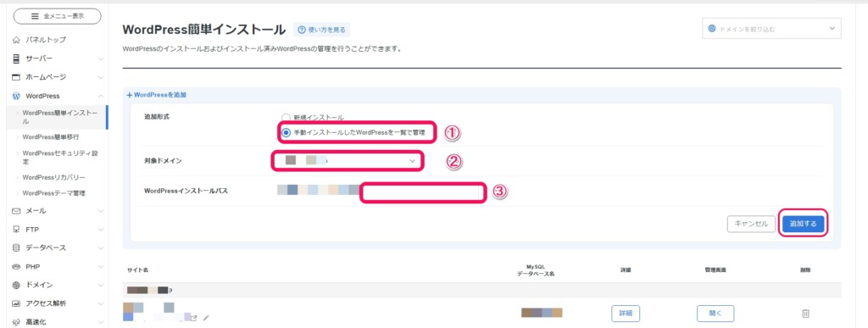Viewport: 868px width, 328px height.
Task: Expand the アクセス解析 menu chevron
Action: coord(100,303)
